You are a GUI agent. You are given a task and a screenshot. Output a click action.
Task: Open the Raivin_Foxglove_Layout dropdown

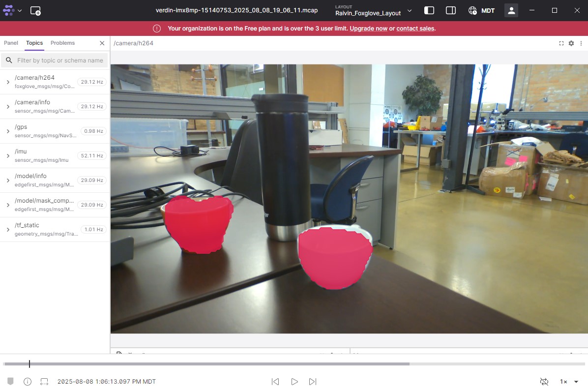click(374, 10)
